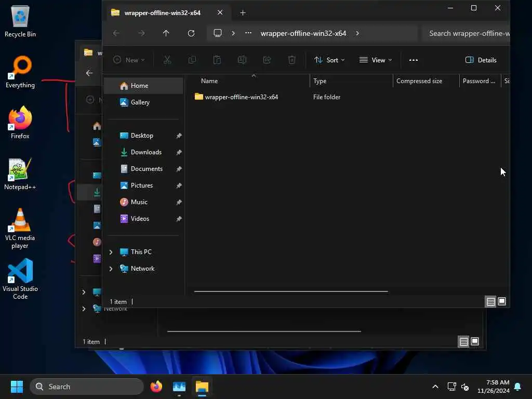Viewport: 532px width, 399px height.
Task: Open VLC media player desktop shortcut
Action: (x=20, y=229)
